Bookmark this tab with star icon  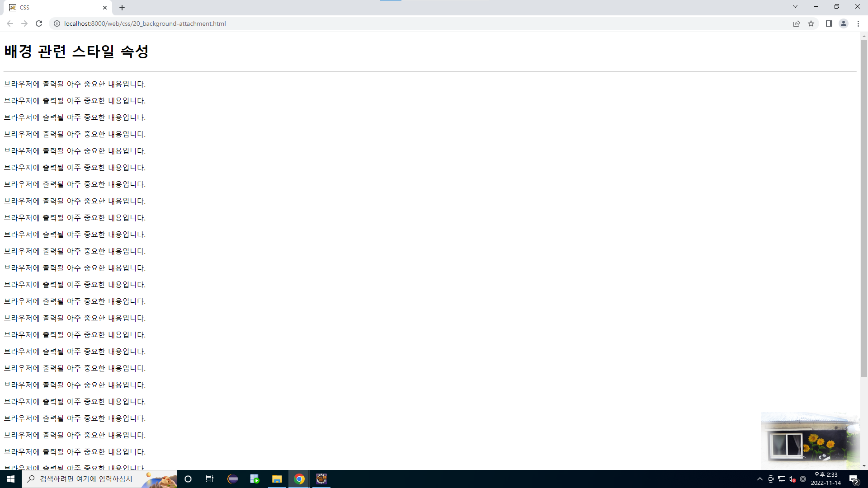811,23
